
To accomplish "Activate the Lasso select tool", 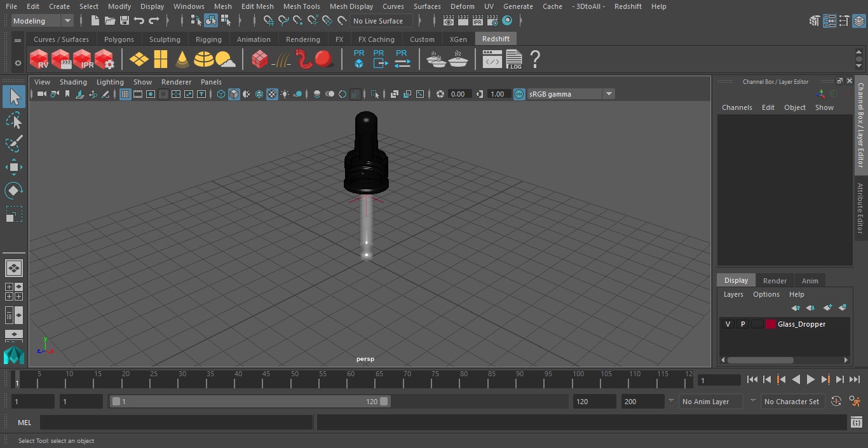I will point(14,120).
